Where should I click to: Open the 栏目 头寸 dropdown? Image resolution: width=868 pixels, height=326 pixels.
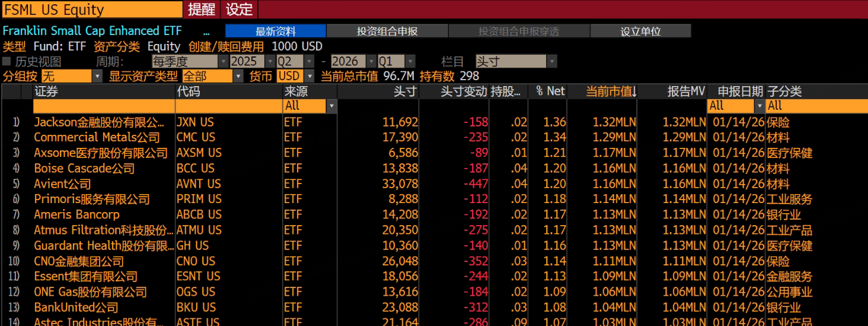click(516, 61)
